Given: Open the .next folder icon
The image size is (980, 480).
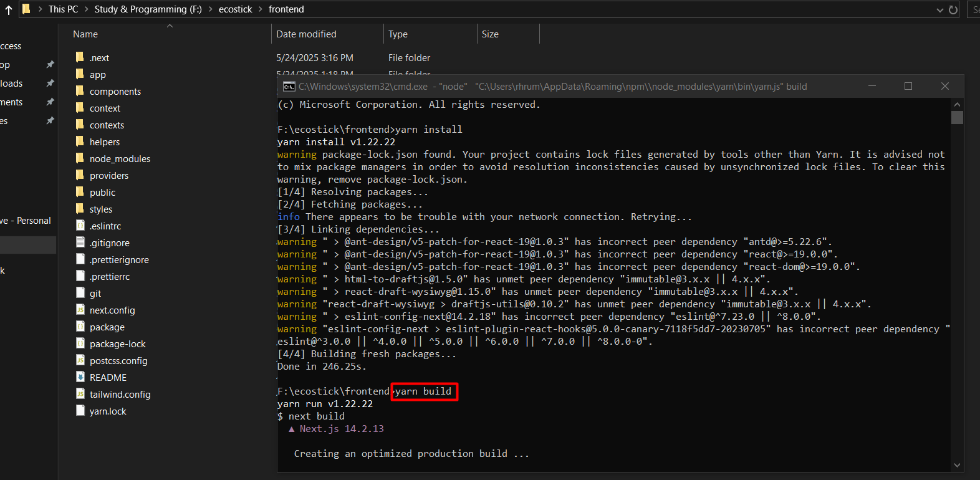Looking at the screenshot, I should (80, 57).
